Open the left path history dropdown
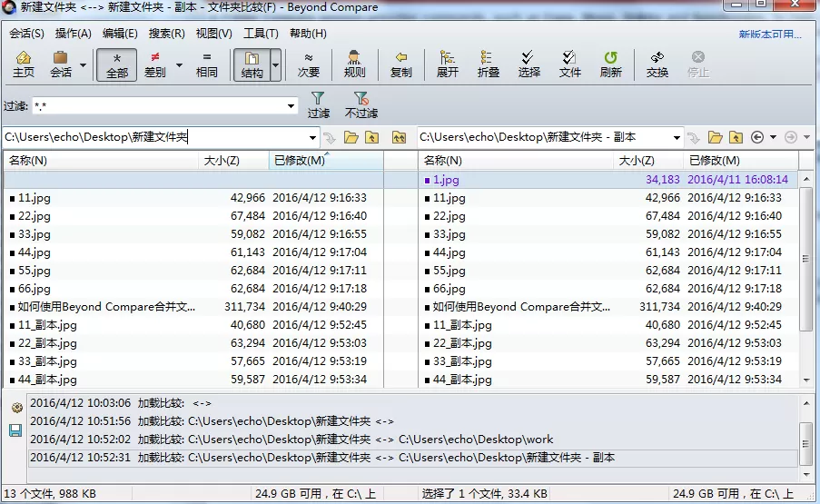The width and height of the screenshot is (820, 504). [312, 137]
